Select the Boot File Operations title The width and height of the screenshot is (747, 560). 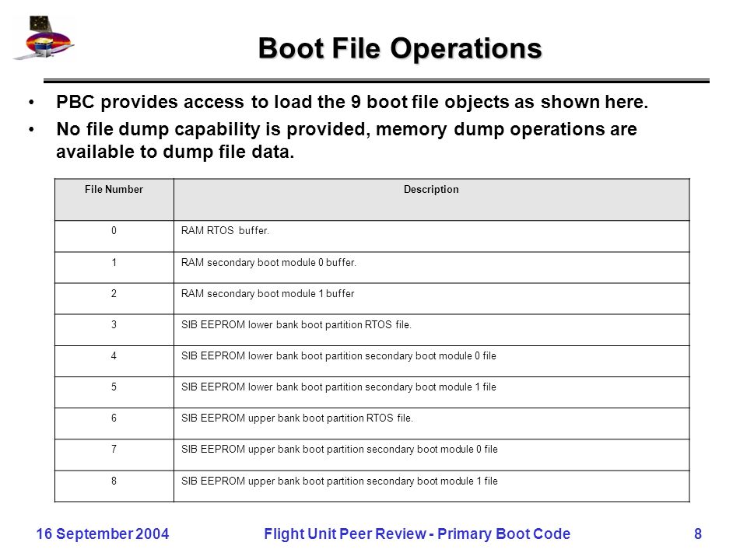point(400,48)
